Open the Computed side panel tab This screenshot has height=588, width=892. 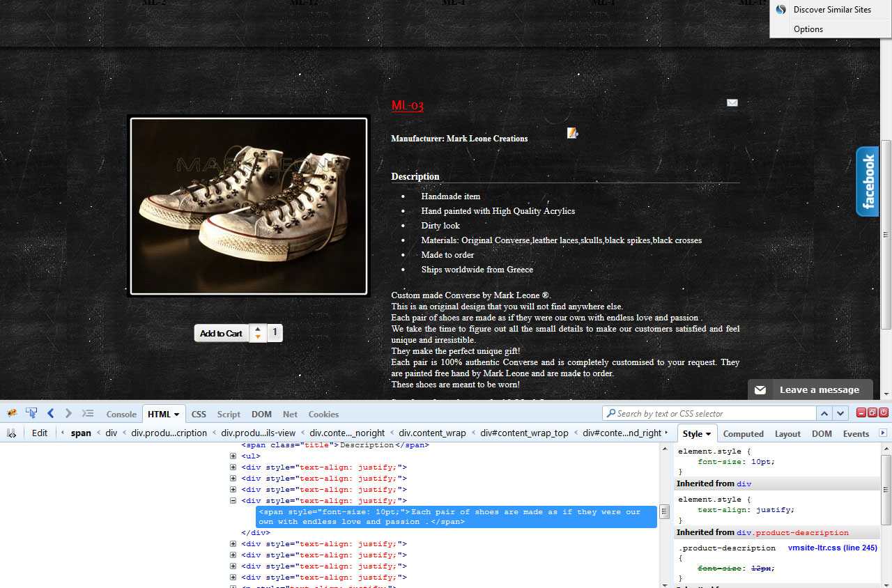tap(744, 433)
